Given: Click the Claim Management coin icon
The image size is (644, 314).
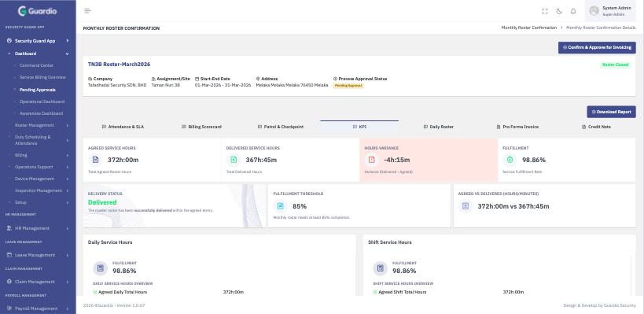Looking at the screenshot, I should click(x=9, y=282).
